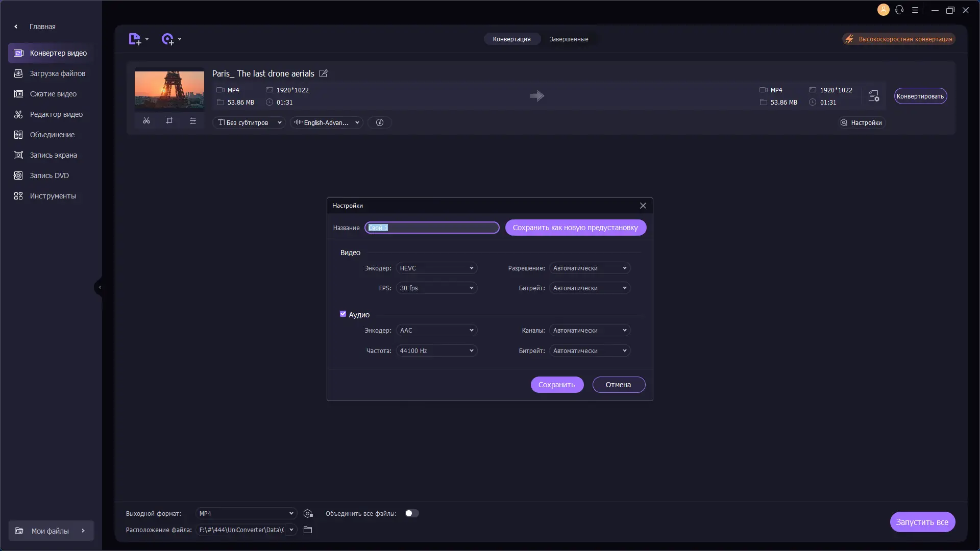This screenshot has height=551, width=980.
Task: Click Сохранить button in settings dialog
Action: pyautogui.click(x=557, y=385)
